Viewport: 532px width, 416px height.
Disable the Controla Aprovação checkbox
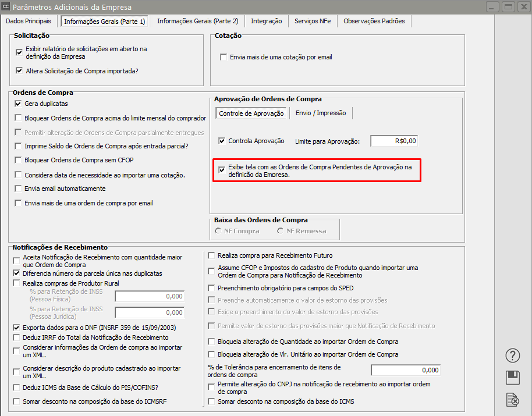(222, 141)
